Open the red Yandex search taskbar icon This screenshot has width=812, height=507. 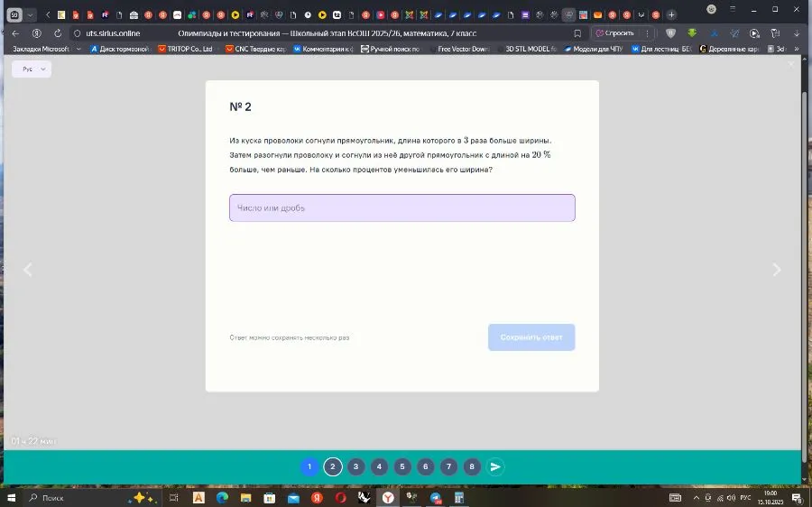tap(317, 498)
